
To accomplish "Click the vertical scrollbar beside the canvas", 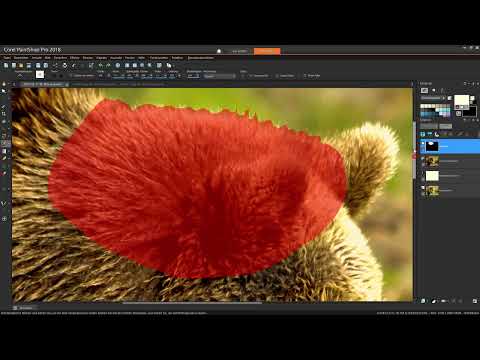I will point(415,150).
